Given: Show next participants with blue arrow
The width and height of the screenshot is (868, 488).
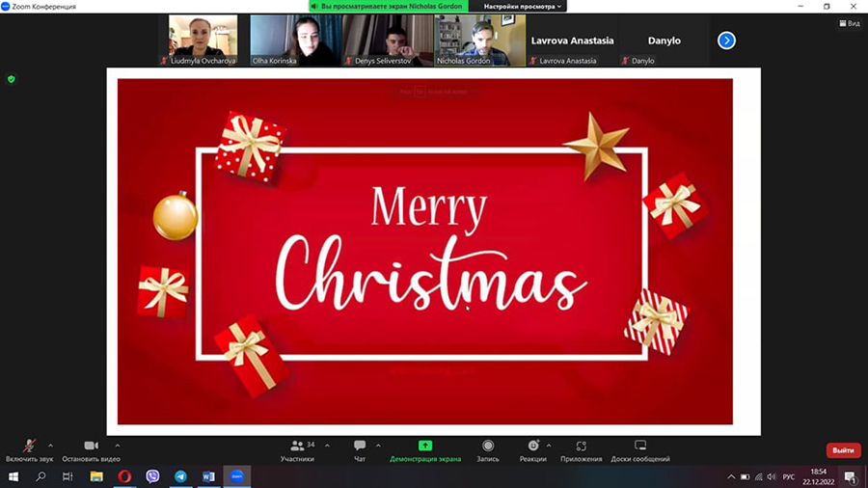Looking at the screenshot, I should click(727, 41).
